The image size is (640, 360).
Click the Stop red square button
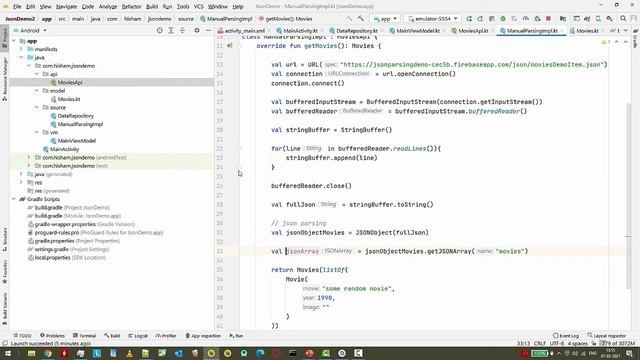click(549, 19)
